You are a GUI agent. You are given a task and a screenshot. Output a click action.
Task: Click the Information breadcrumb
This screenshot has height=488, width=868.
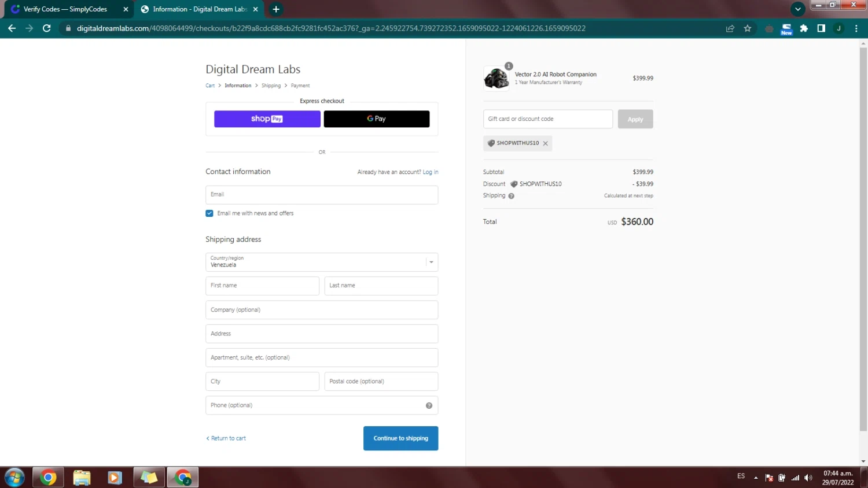click(238, 86)
